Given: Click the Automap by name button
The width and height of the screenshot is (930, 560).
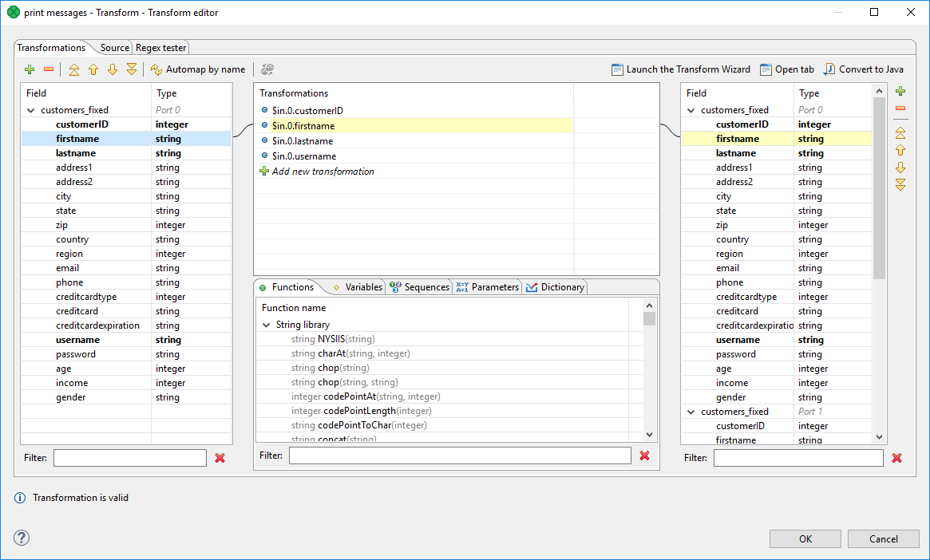Looking at the screenshot, I should click(198, 70).
